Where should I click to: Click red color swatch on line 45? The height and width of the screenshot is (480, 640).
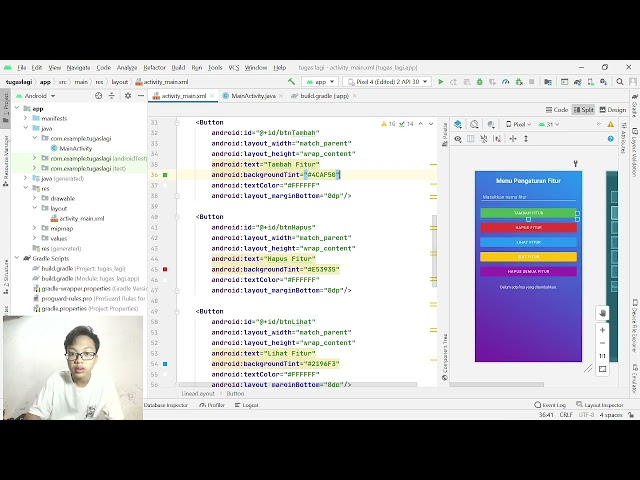(165, 269)
